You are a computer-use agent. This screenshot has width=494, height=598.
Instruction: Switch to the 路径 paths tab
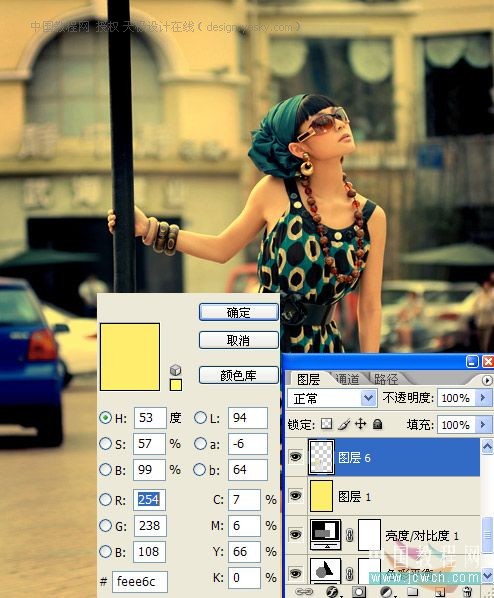(386, 379)
